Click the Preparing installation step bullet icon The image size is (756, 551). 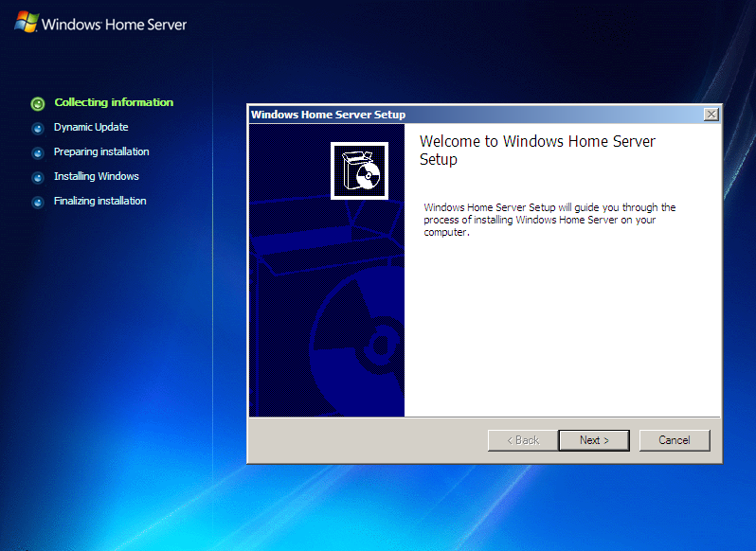click(x=38, y=153)
